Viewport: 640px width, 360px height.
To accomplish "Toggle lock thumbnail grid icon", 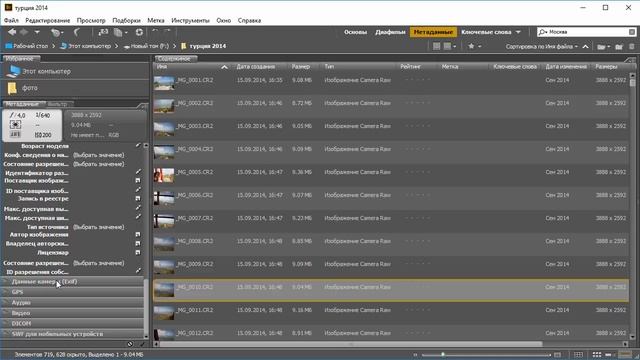I will click(578, 355).
